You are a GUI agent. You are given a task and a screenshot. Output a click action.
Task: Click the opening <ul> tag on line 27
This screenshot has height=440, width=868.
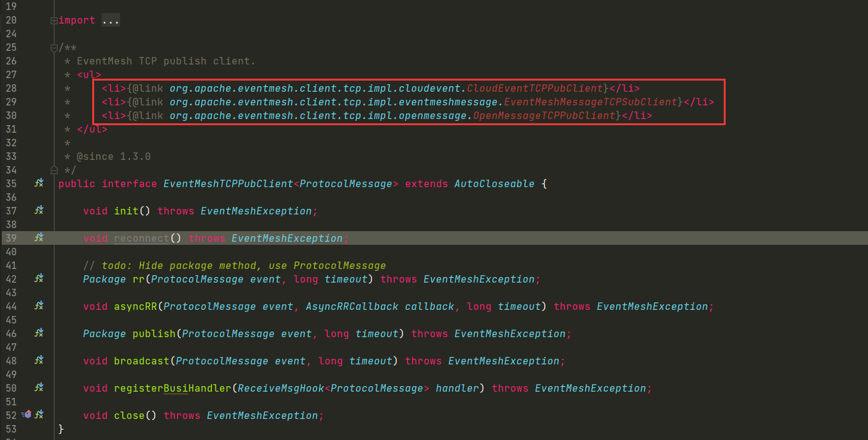point(89,74)
